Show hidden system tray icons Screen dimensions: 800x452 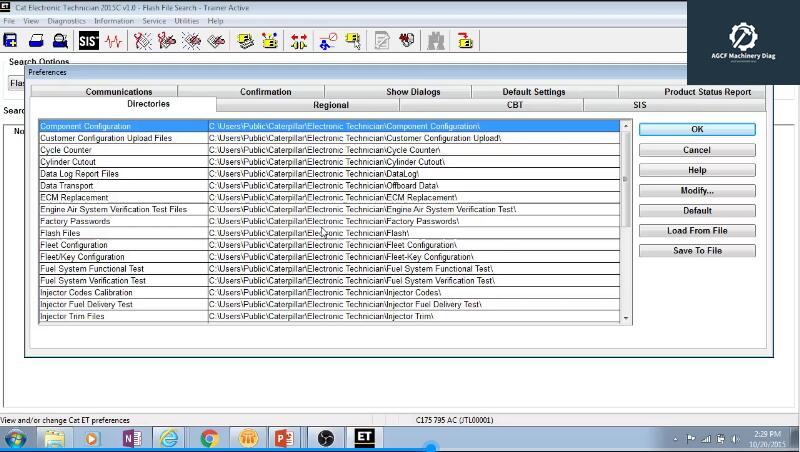(x=676, y=439)
